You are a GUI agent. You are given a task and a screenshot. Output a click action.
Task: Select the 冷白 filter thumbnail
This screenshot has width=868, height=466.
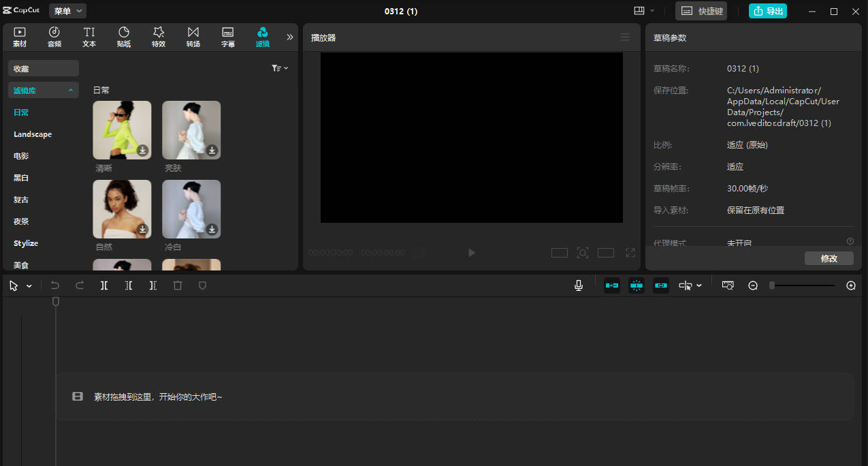pyautogui.click(x=191, y=209)
